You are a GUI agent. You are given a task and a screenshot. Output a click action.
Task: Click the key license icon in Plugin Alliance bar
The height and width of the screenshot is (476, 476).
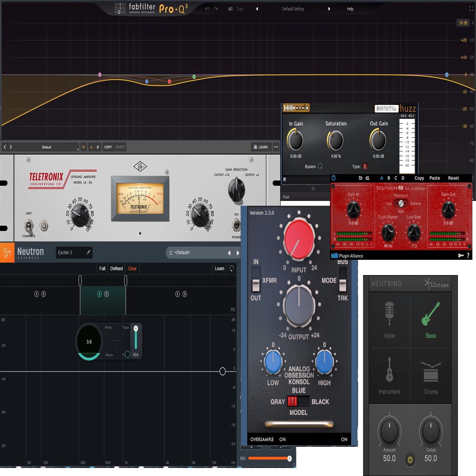460,255
